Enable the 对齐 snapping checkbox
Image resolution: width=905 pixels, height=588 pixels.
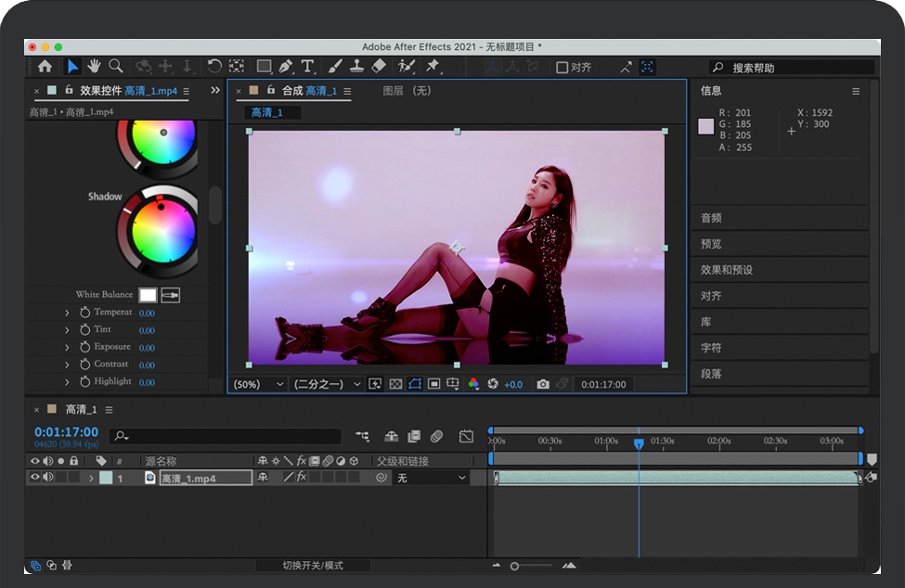click(x=562, y=68)
